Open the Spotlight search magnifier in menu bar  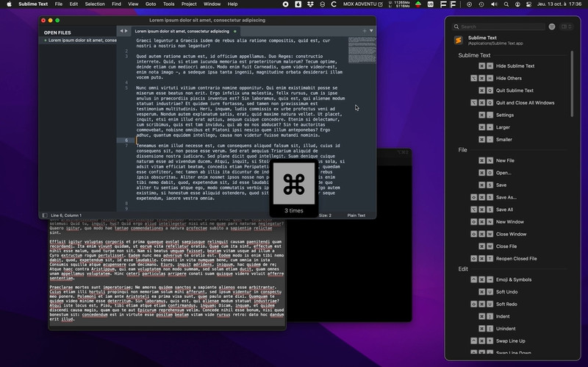tap(506, 4)
